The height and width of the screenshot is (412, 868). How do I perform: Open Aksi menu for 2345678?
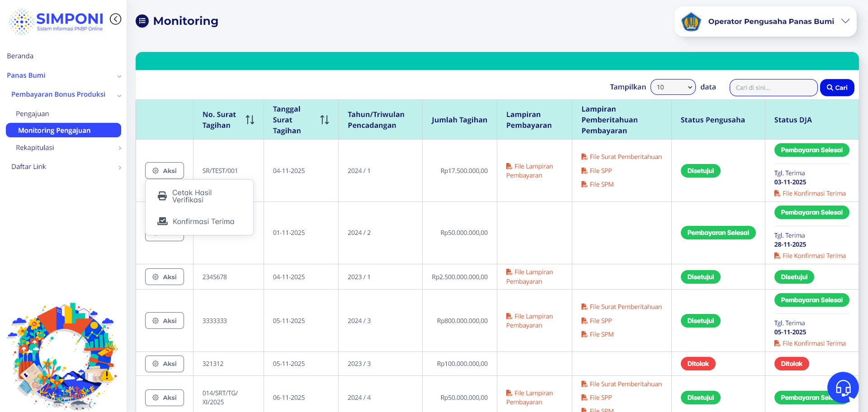[165, 277]
